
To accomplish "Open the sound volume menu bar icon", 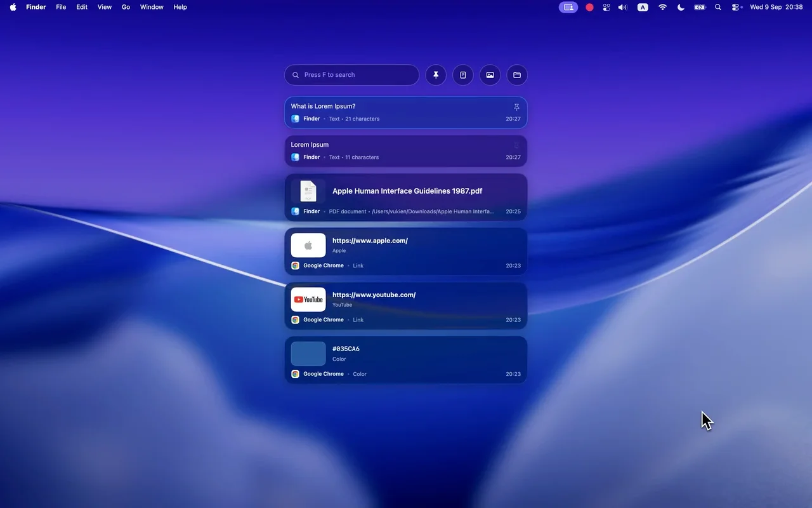I will tap(622, 7).
